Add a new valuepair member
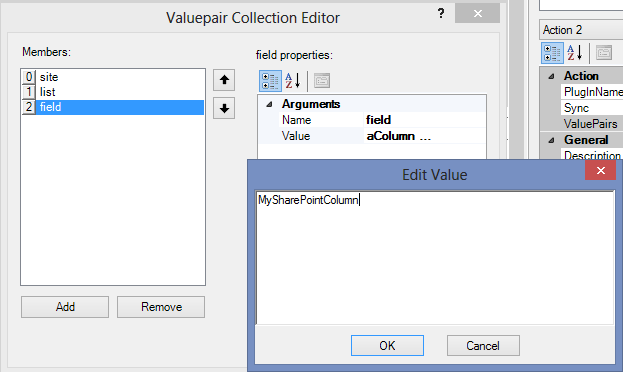Screen dimensions: 623x372 point(65,307)
